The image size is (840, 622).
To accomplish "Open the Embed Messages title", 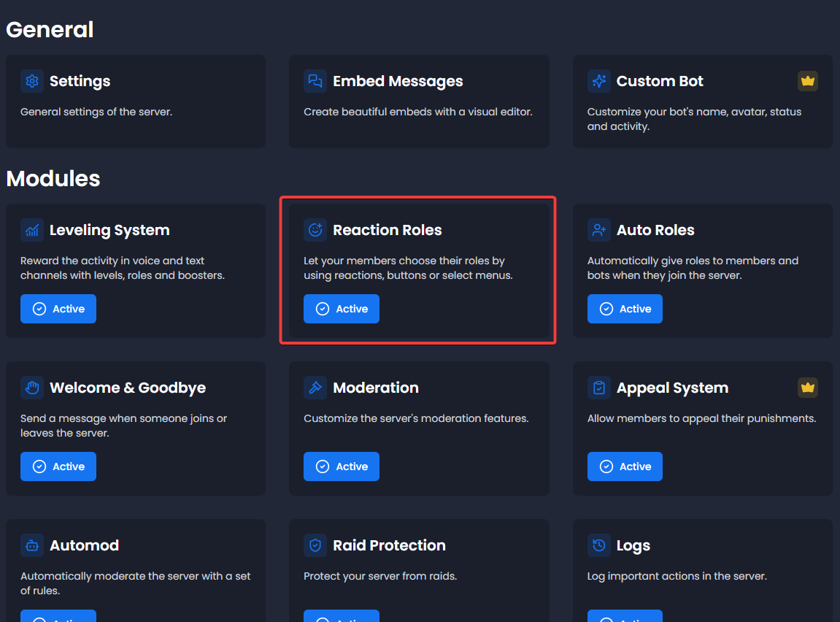I will pos(398,81).
